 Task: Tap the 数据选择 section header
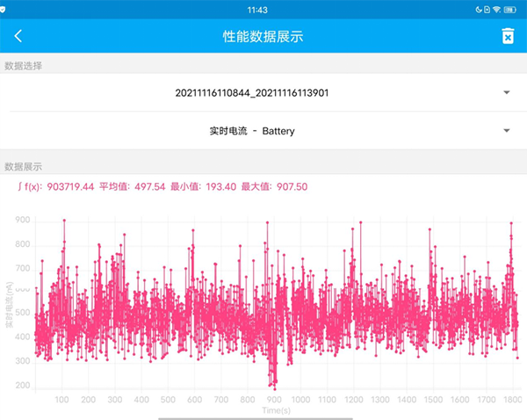click(x=24, y=66)
